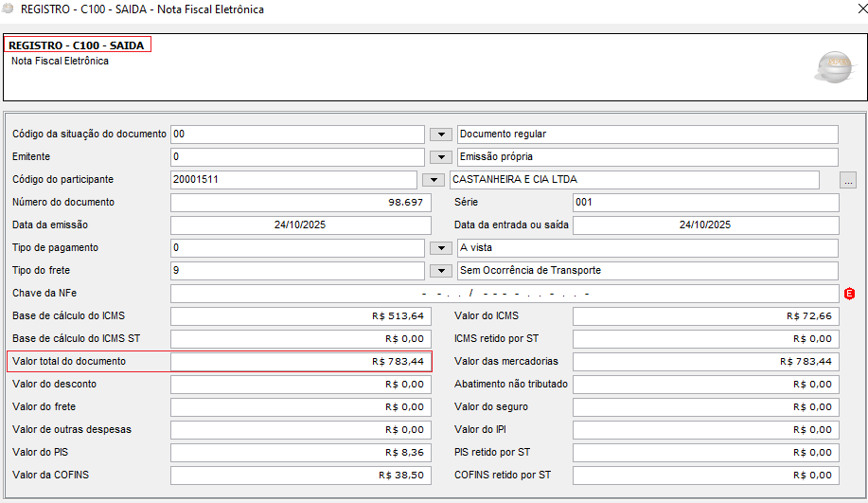Image resolution: width=868 pixels, height=503 pixels.
Task: Select the Série input field
Action: 705,203
